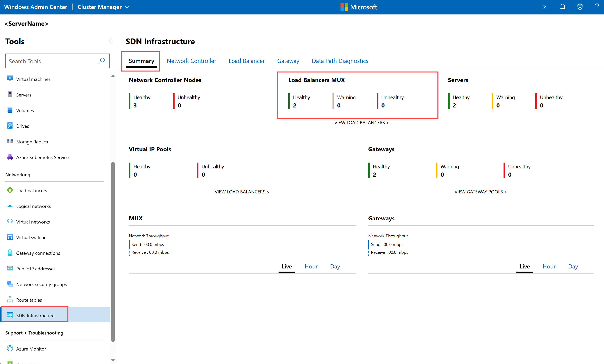Follow the View Gateway Pools link
Viewport: 604px width, 364px height.
tap(480, 192)
